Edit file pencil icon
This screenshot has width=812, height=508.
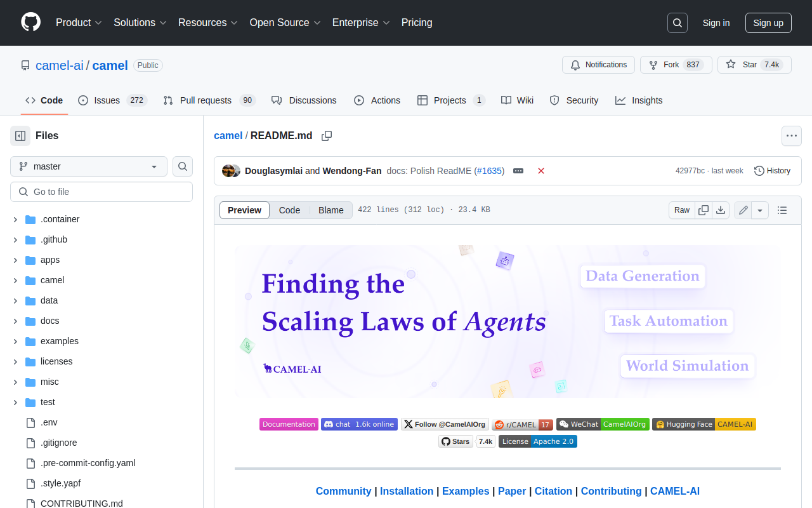coord(743,210)
